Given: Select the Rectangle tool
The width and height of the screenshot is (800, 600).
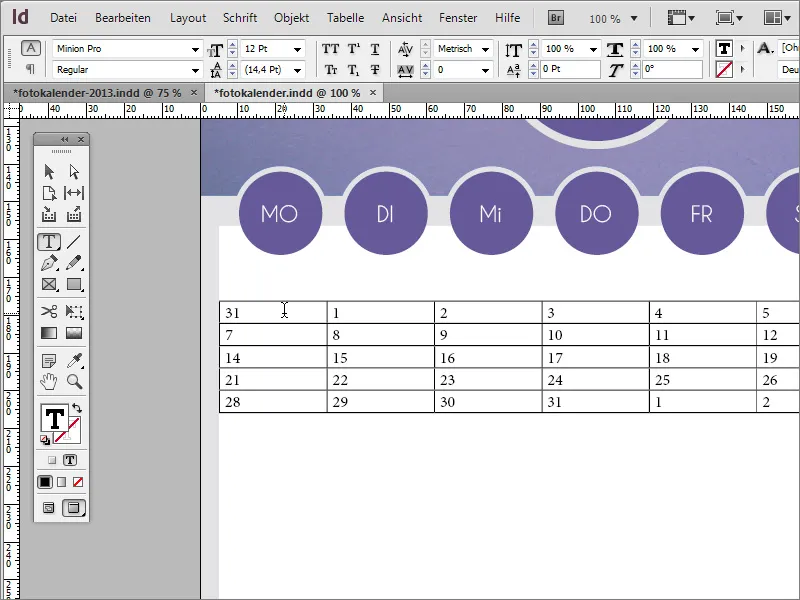Looking at the screenshot, I should point(74,284).
